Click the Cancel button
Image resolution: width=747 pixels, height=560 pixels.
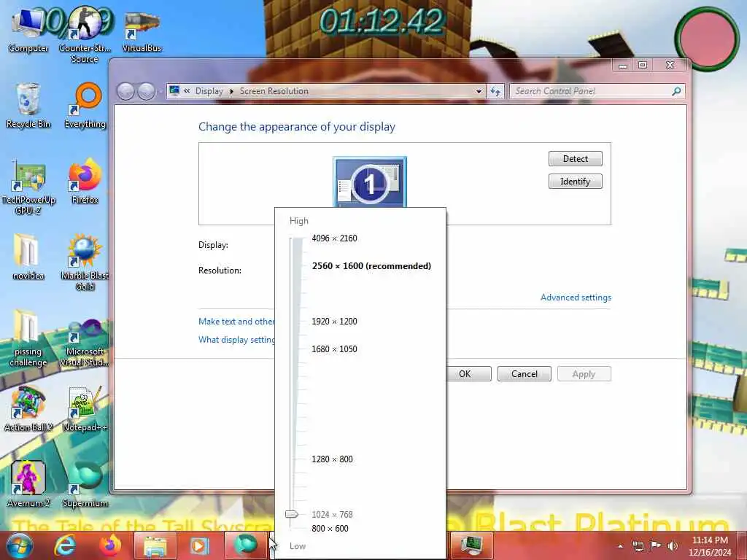[x=524, y=374]
